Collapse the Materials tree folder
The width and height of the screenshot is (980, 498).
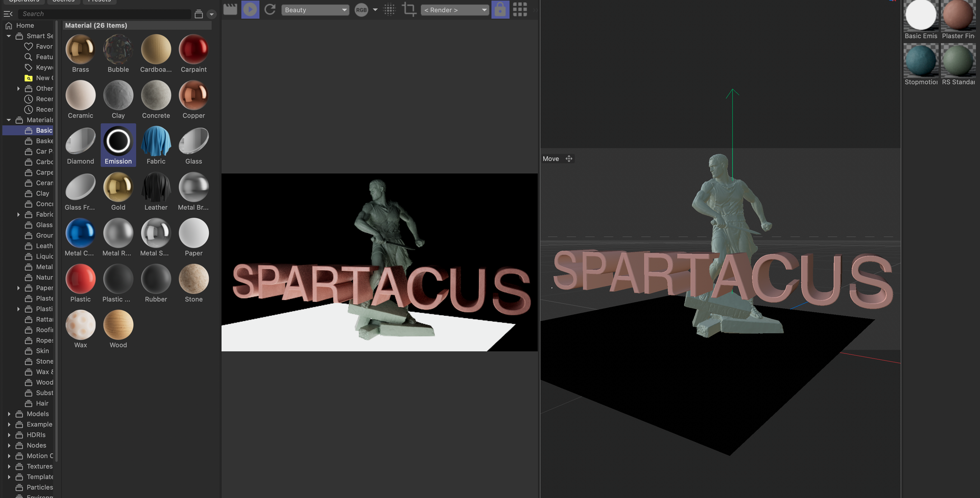[x=9, y=120]
